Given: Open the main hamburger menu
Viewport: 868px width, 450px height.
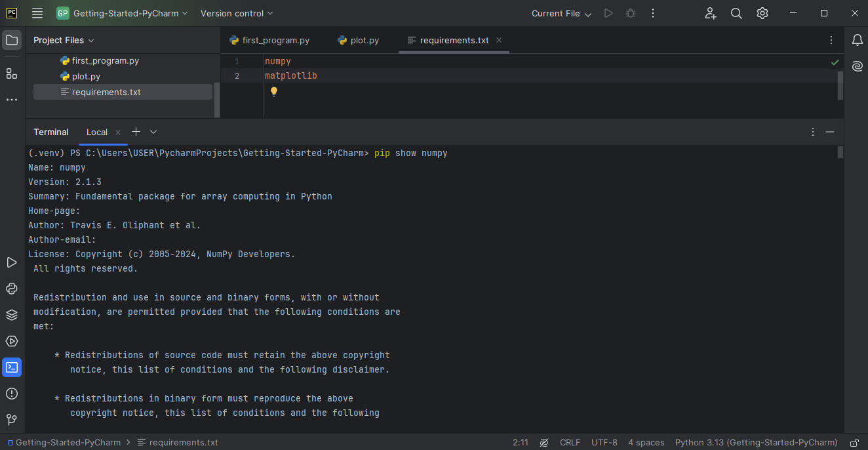Looking at the screenshot, I should 37,13.
